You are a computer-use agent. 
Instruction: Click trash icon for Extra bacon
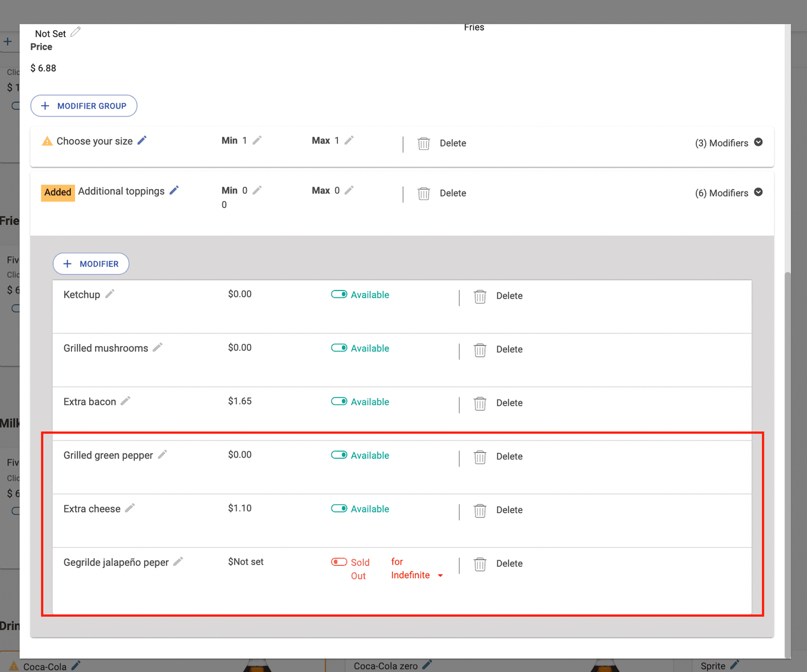coord(480,403)
